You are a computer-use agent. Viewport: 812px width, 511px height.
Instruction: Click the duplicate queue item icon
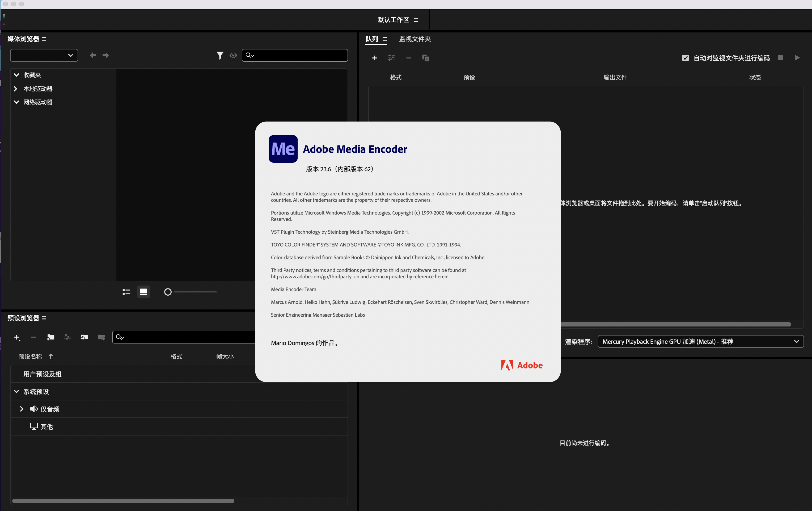[426, 58]
